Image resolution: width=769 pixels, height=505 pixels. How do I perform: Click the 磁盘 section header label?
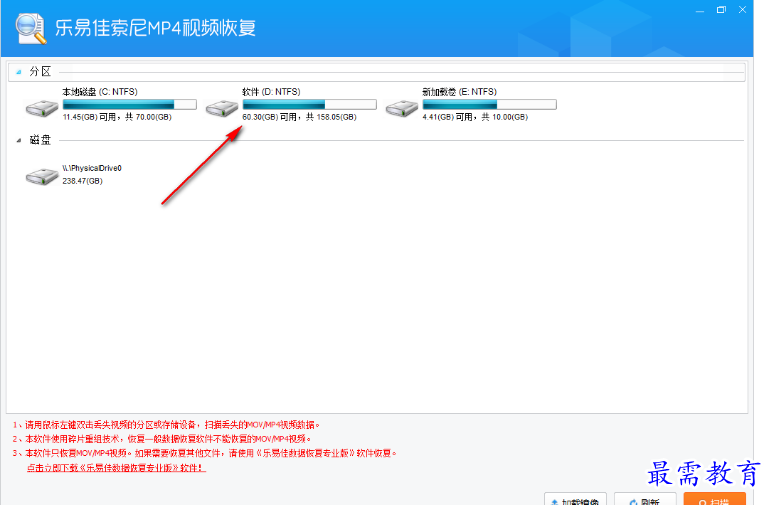tap(40, 140)
